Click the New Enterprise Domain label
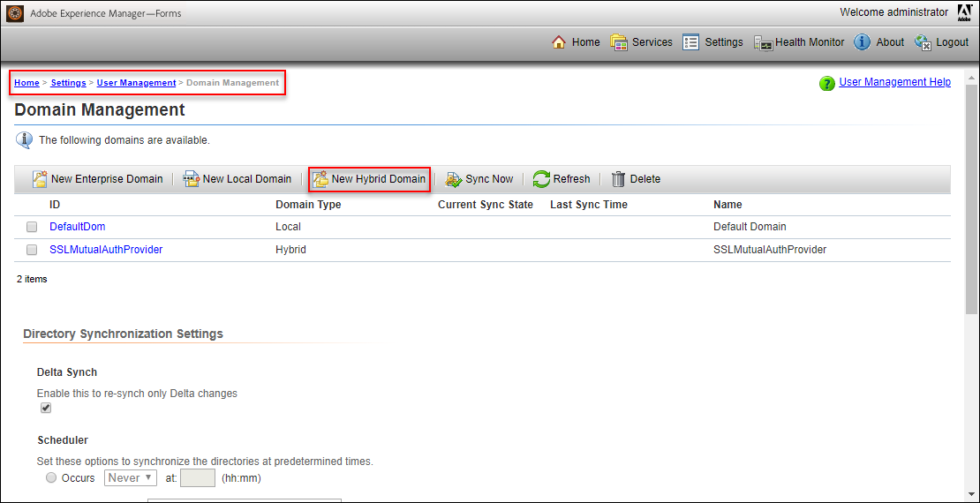 (x=107, y=179)
